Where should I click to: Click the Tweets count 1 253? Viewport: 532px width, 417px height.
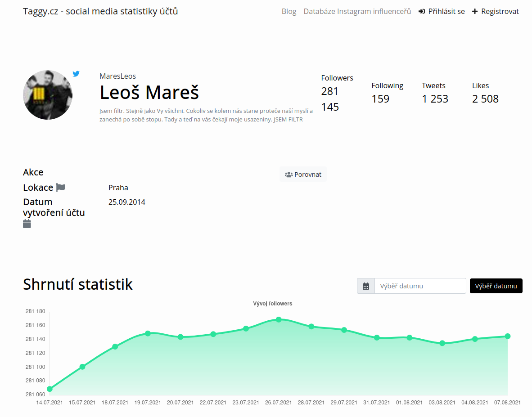(x=435, y=99)
